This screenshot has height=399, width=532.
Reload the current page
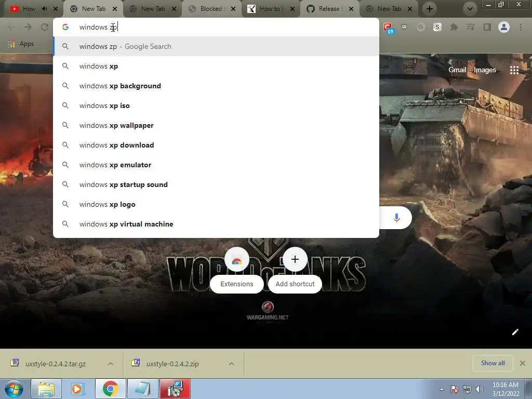[45, 27]
